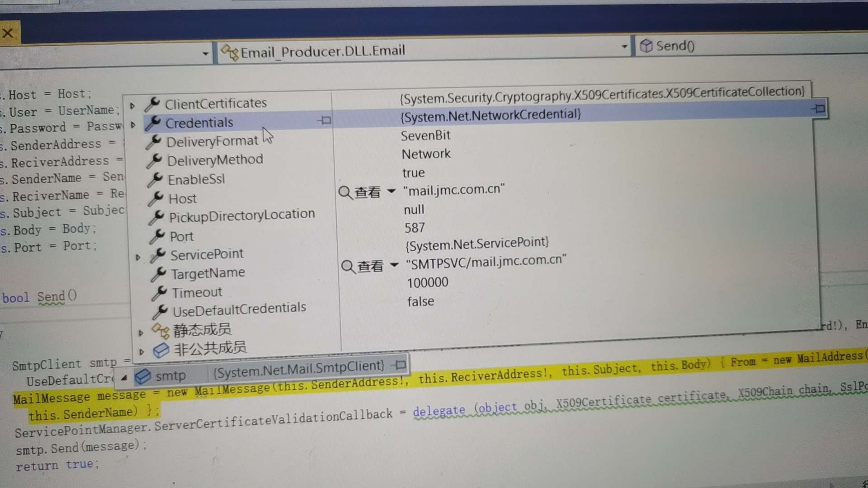
Task: Open the Send() member dropdown
Action: pos(751,45)
